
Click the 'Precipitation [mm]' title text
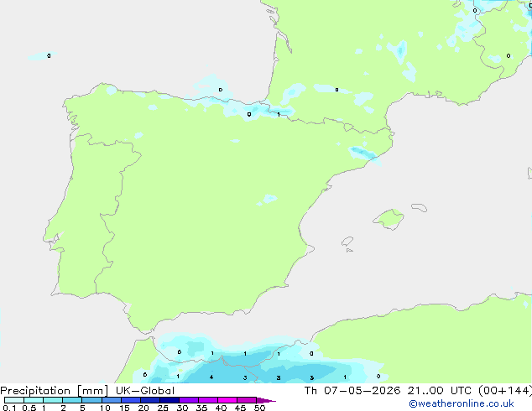point(54,391)
